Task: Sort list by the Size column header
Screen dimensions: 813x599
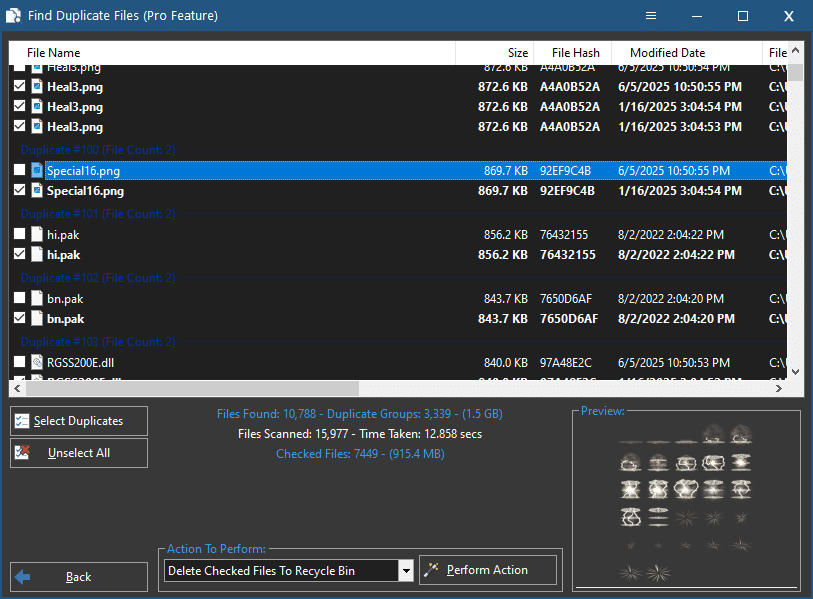Action: tap(495, 53)
